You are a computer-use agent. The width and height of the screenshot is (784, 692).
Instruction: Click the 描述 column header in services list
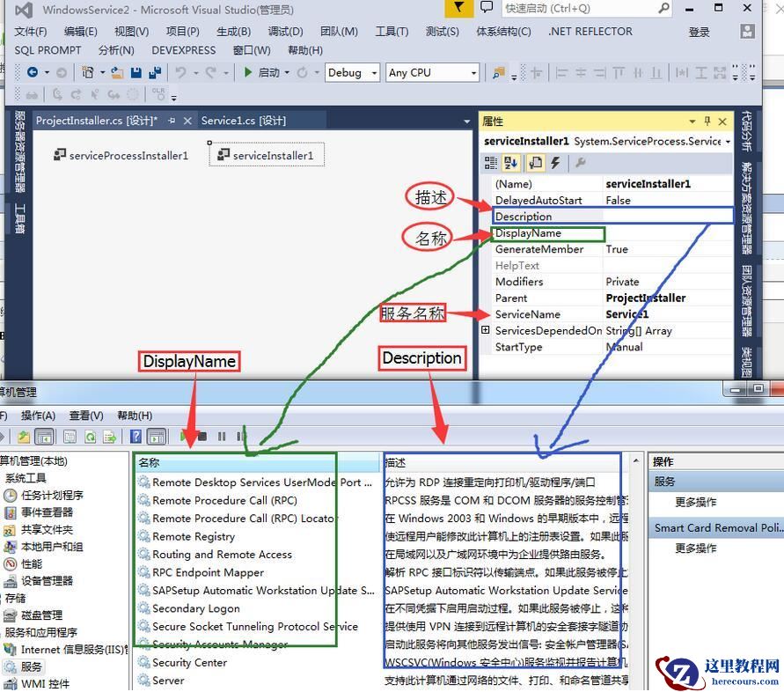click(505, 463)
